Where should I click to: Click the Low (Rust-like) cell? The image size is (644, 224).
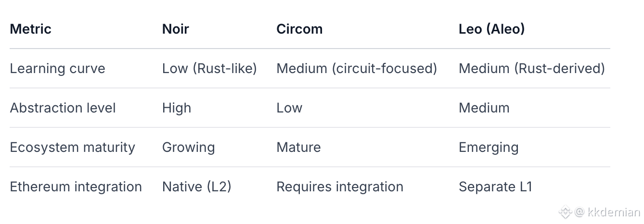209,68
